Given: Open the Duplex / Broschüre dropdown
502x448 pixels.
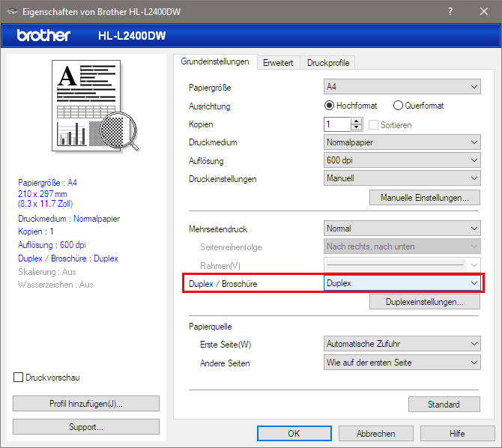Looking at the screenshot, I should point(402,283).
